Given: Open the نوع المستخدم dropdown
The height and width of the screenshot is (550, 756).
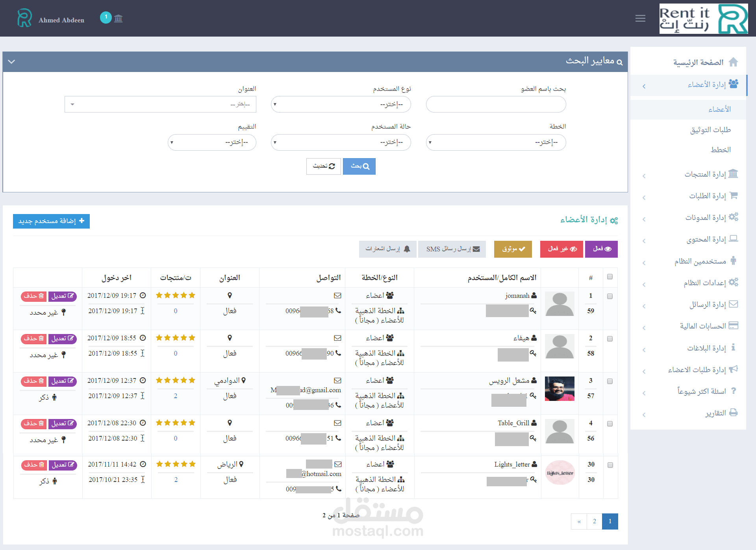Looking at the screenshot, I should coord(341,105).
